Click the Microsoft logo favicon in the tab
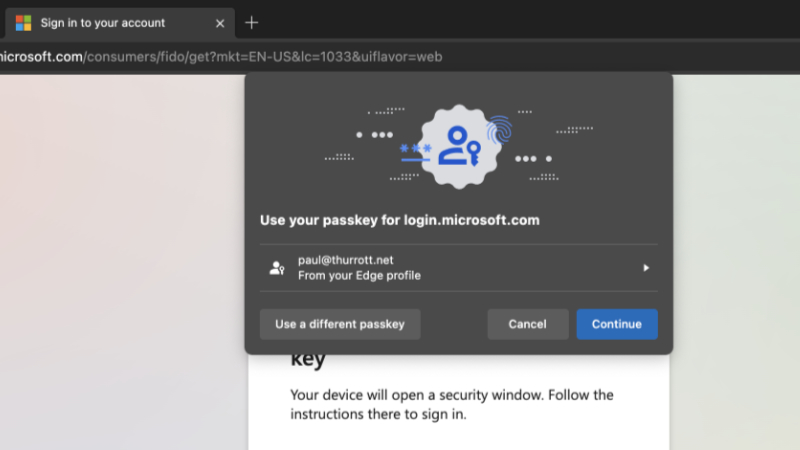 pyautogui.click(x=23, y=23)
